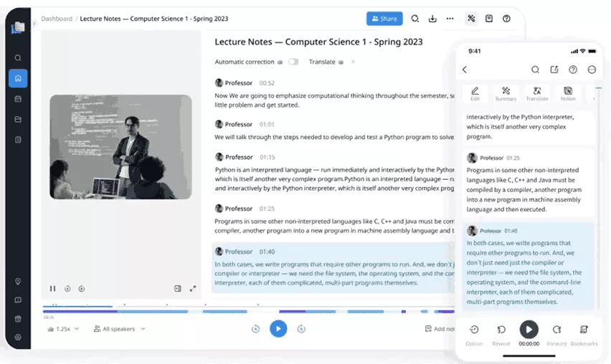
Task: Click the download icon in the top toolbar
Action: coord(432,19)
